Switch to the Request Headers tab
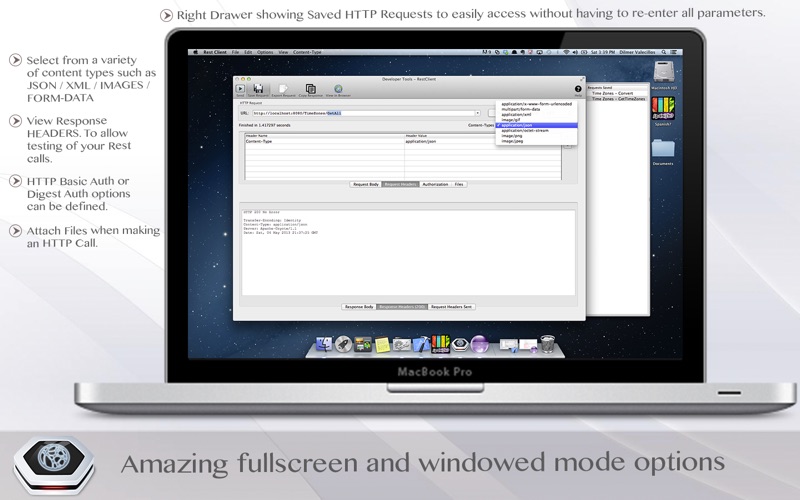The image size is (800, 500). coord(401,184)
